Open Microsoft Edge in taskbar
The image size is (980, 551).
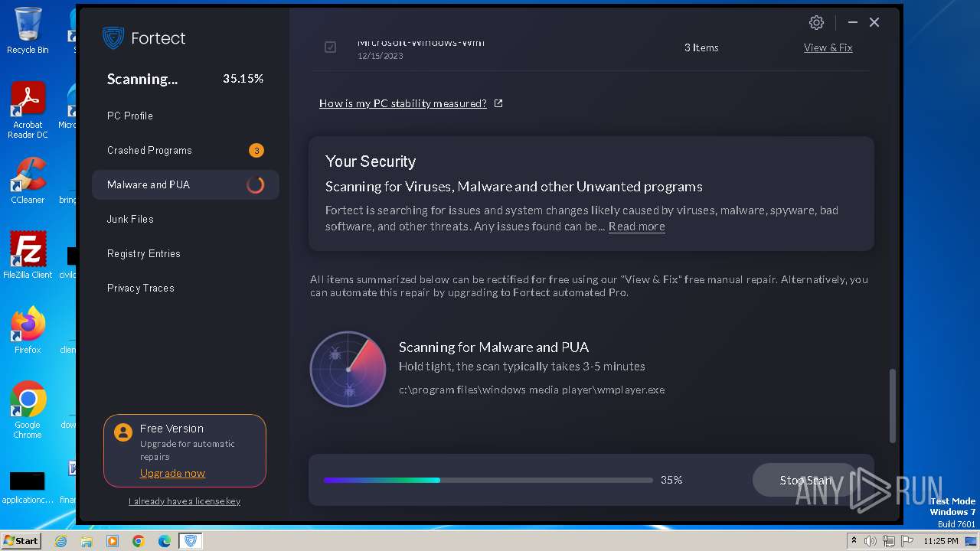(x=165, y=541)
